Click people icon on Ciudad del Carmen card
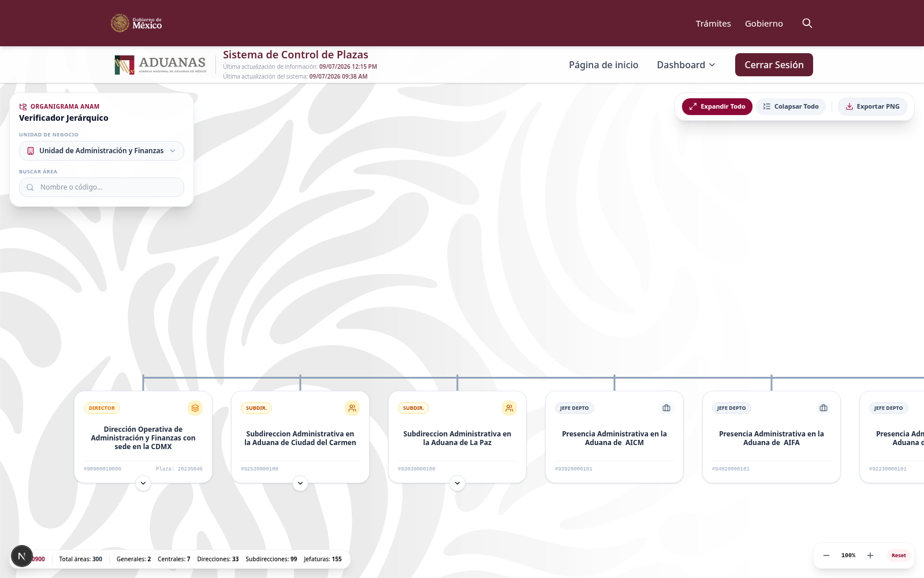Viewport: 924px width, 578px height. pyautogui.click(x=352, y=408)
